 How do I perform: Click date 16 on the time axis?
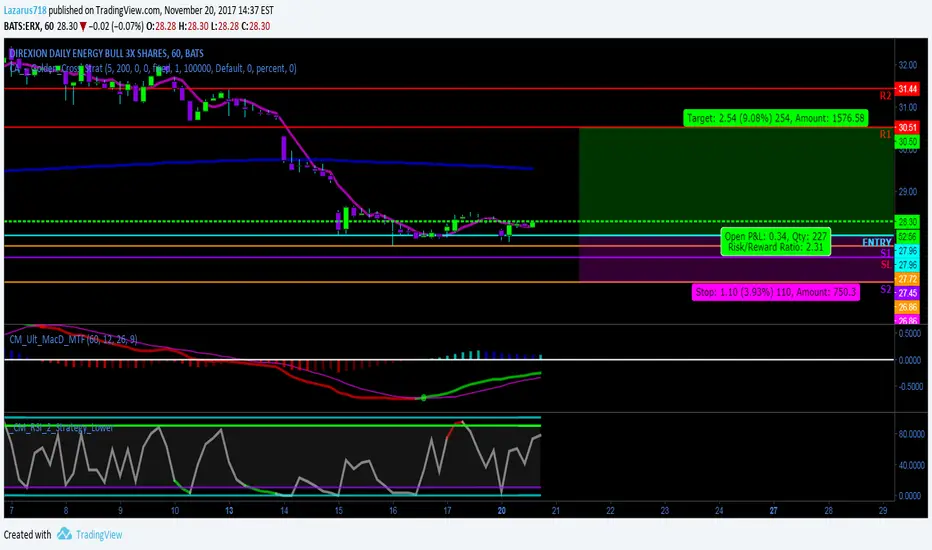[x=393, y=510]
